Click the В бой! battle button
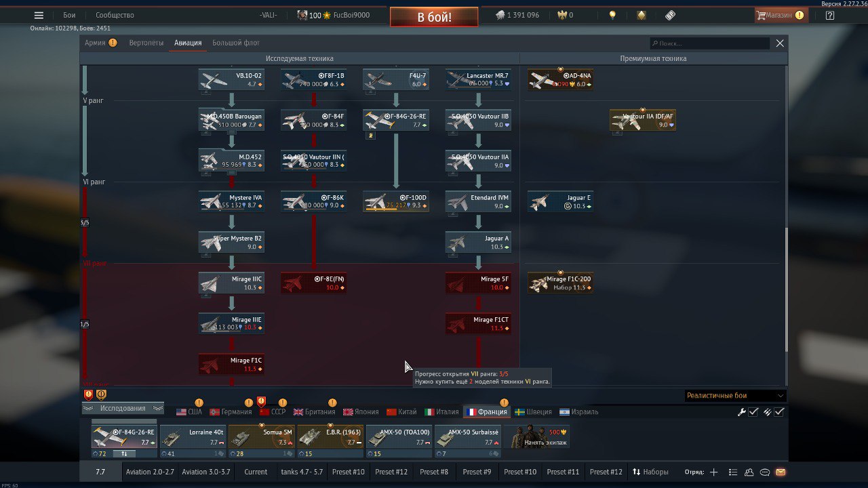868x488 pixels. click(434, 17)
